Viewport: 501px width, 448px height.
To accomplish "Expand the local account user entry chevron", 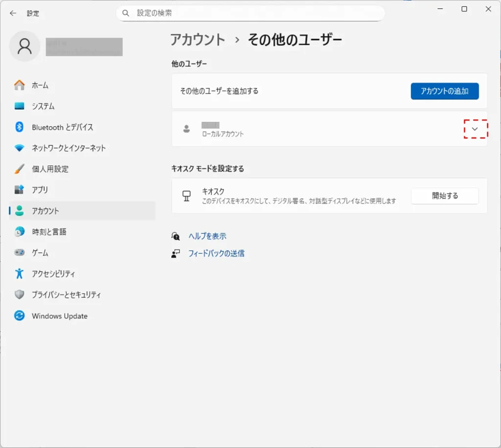I will point(475,129).
